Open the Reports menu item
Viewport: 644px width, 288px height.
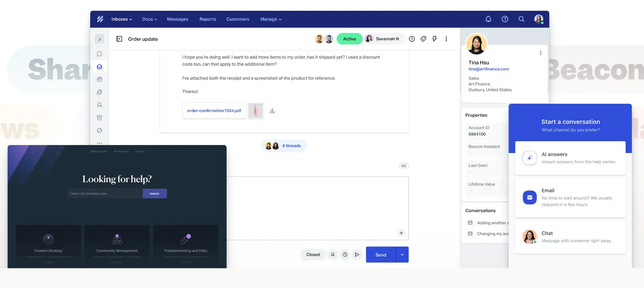(207, 19)
